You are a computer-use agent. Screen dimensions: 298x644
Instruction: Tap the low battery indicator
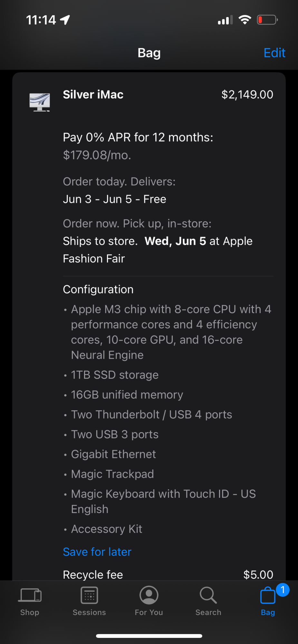[267, 20]
